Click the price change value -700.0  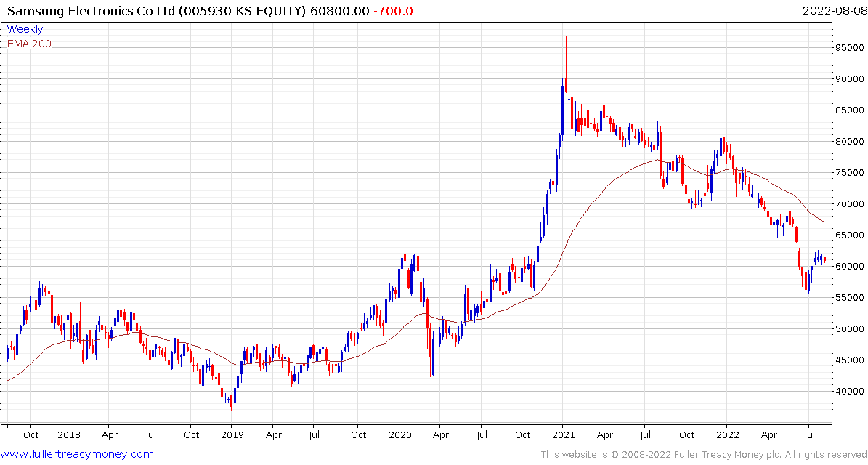pos(392,11)
